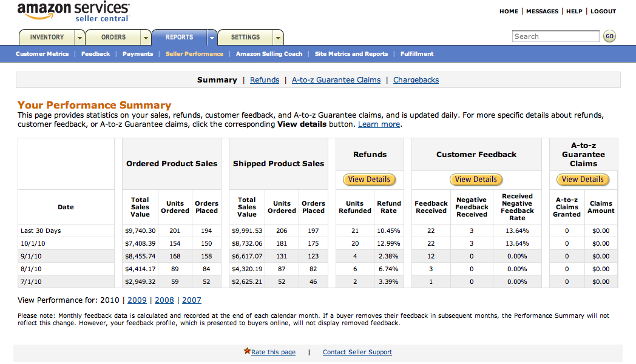Click the $9,740.30 ordered sales value
636x364 pixels.
(140, 231)
